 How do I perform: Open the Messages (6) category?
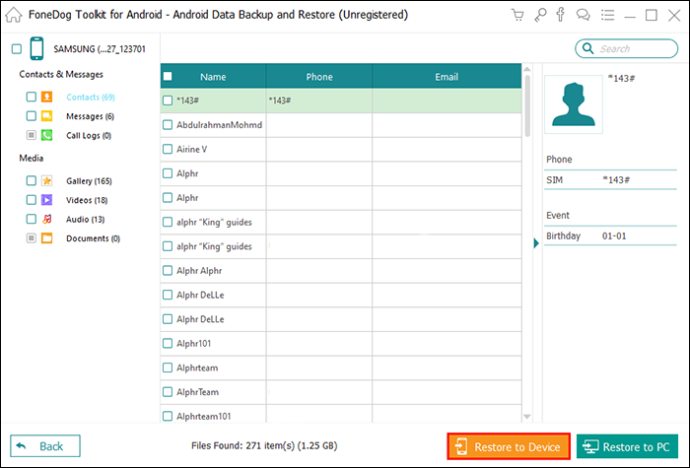click(90, 116)
